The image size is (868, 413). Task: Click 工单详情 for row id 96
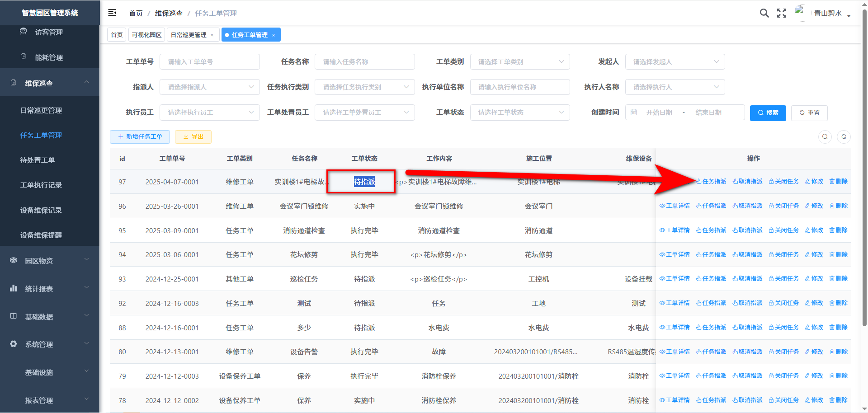click(675, 206)
